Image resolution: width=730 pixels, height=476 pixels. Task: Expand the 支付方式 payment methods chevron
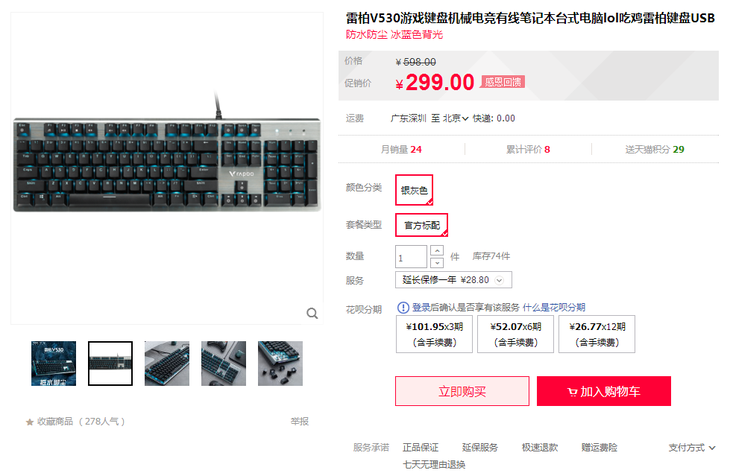point(712,448)
